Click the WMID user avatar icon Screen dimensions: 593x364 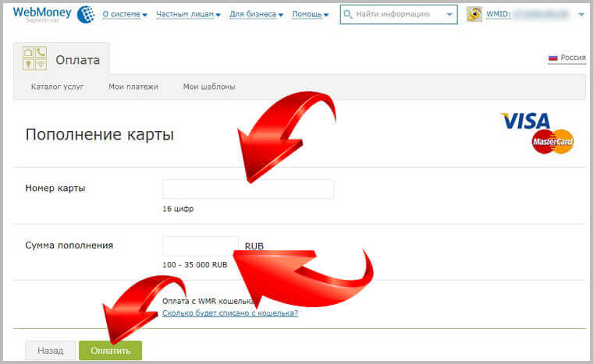(474, 14)
